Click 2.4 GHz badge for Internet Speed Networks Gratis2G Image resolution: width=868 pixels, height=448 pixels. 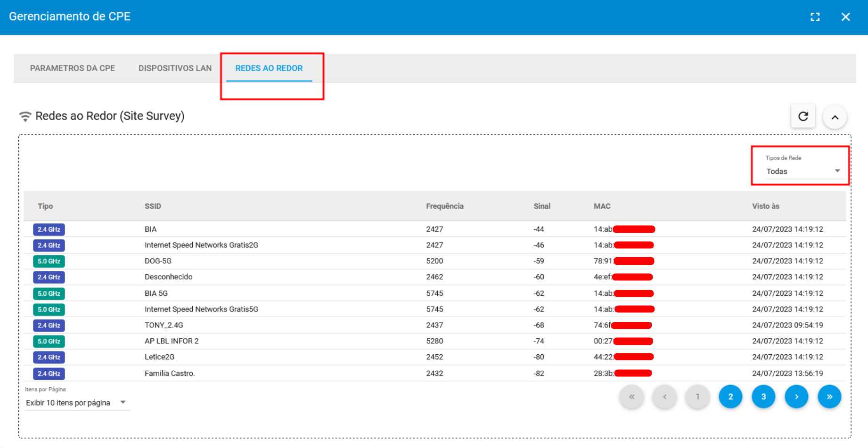[49, 245]
